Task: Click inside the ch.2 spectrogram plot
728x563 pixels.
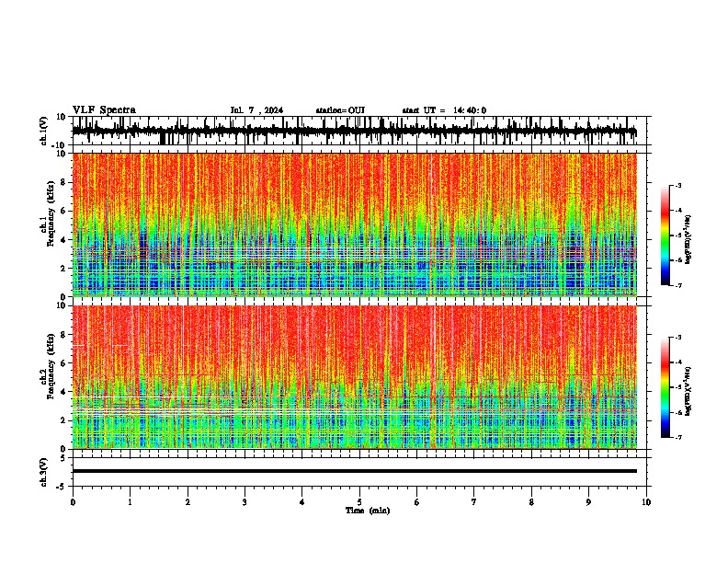Action: click(355, 377)
